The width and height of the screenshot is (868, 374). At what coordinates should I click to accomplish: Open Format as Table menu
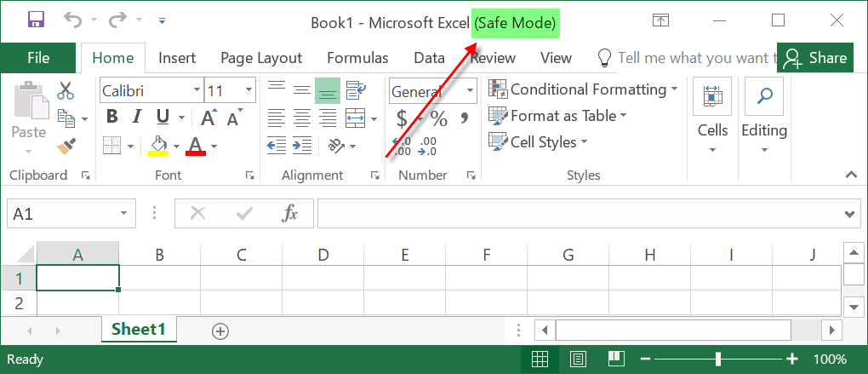(558, 116)
